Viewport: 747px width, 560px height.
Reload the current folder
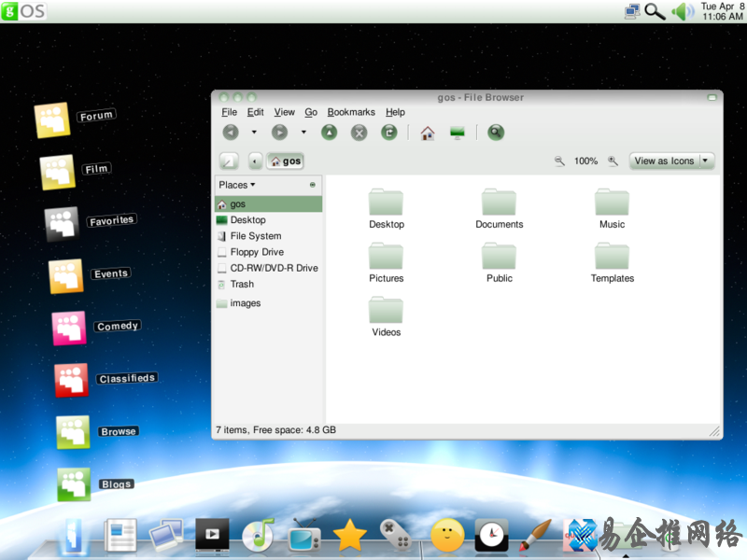click(388, 133)
